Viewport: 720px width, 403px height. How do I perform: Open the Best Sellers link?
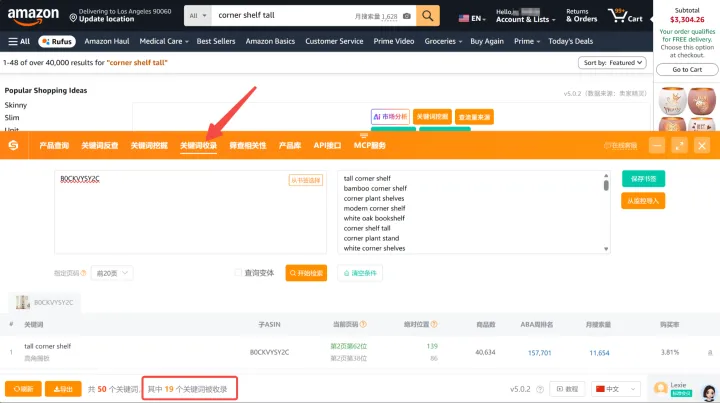(216, 41)
